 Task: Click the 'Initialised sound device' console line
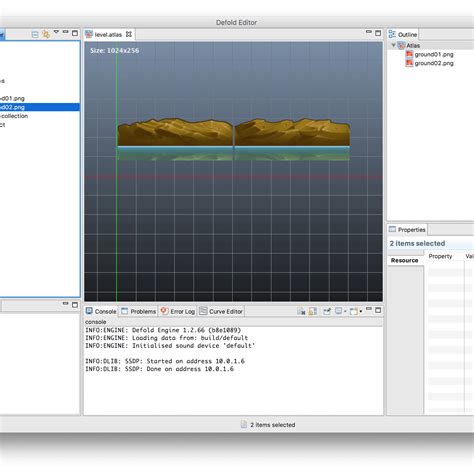[x=170, y=346]
